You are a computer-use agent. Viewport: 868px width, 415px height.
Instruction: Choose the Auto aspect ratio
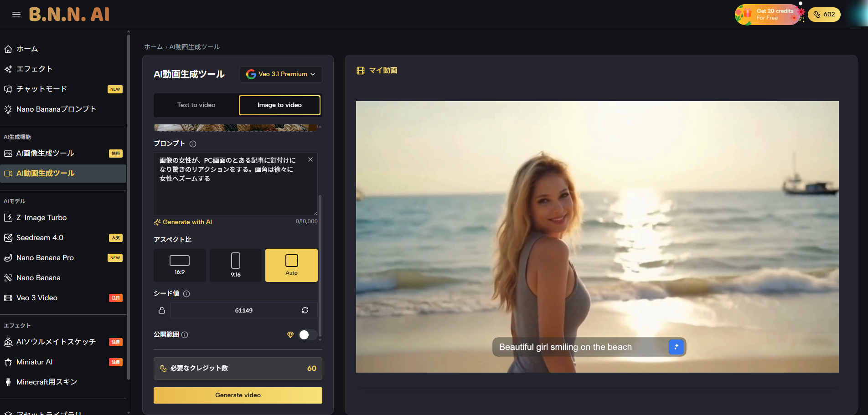pos(291,265)
